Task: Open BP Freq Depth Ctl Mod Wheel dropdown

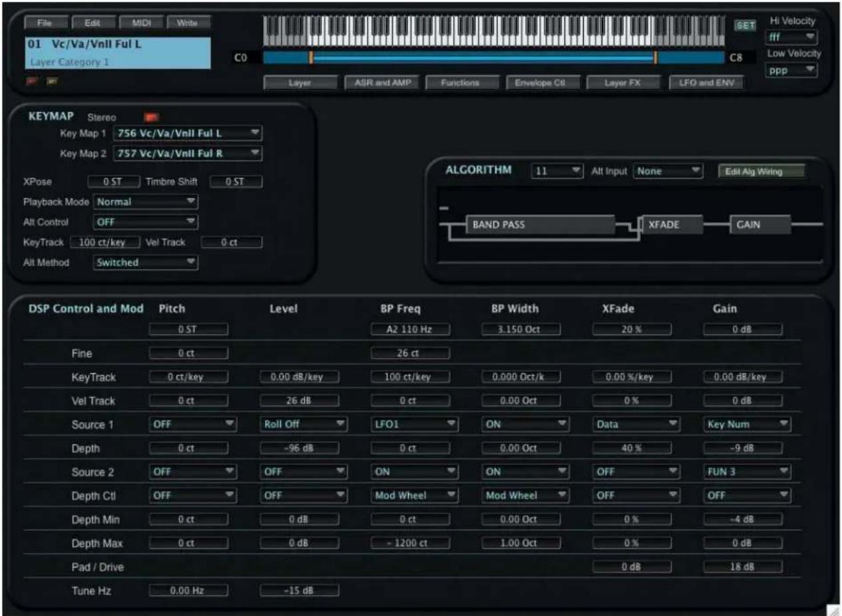Action: [415, 495]
